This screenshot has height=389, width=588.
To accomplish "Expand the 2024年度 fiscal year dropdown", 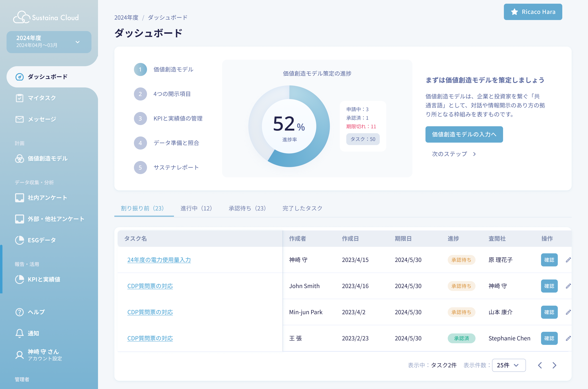I will [x=77, y=42].
